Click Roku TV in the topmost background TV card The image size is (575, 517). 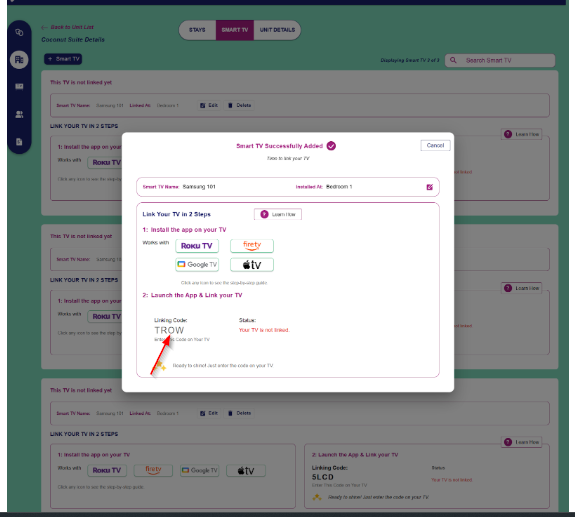coord(105,162)
